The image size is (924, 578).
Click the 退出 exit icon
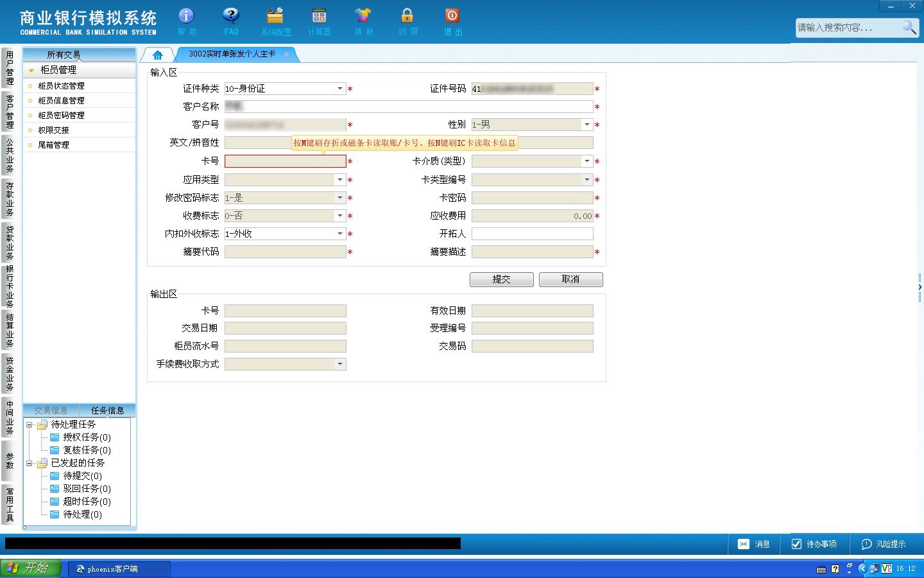(452, 21)
